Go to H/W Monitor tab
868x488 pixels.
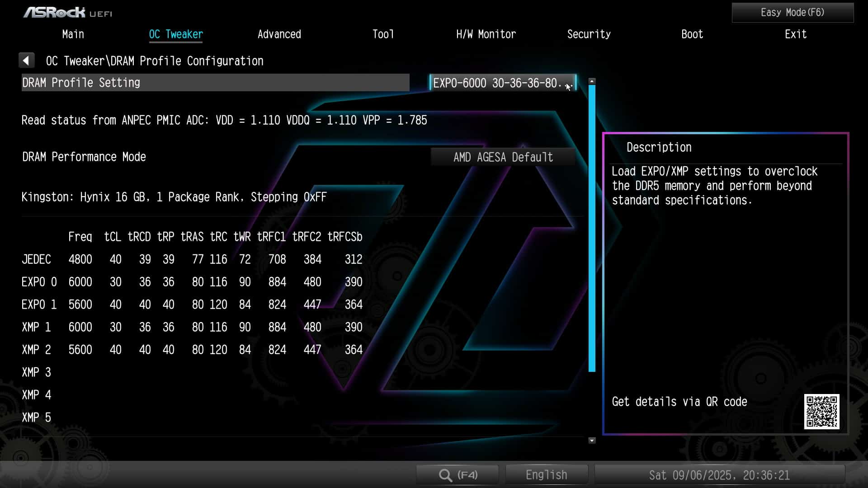pyautogui.click(x=486, y=34)
